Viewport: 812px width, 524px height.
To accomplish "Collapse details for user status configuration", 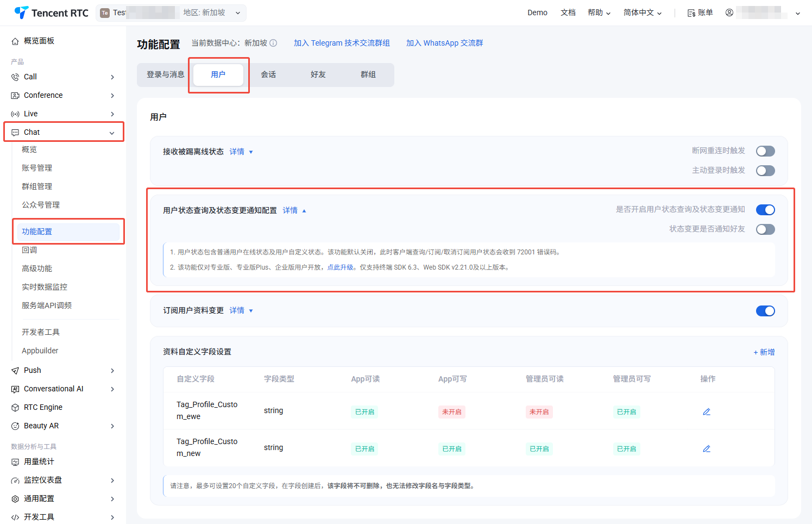I will [294, 210].
